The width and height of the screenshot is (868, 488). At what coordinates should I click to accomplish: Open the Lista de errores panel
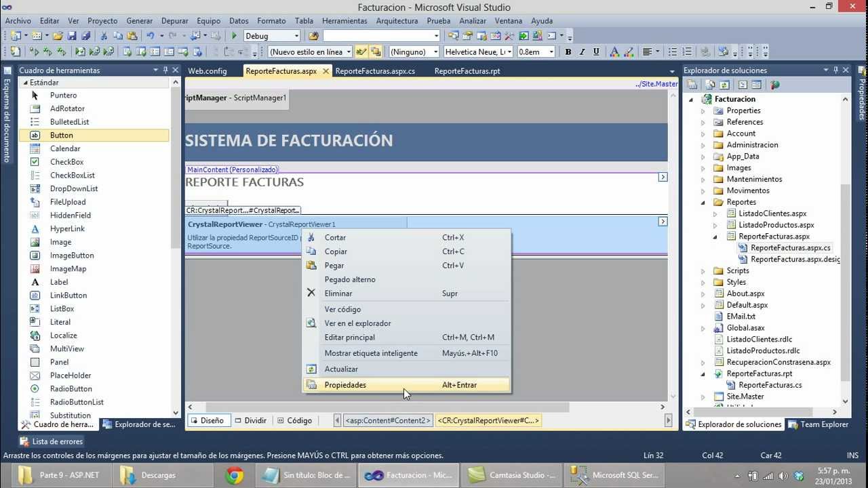52,441
